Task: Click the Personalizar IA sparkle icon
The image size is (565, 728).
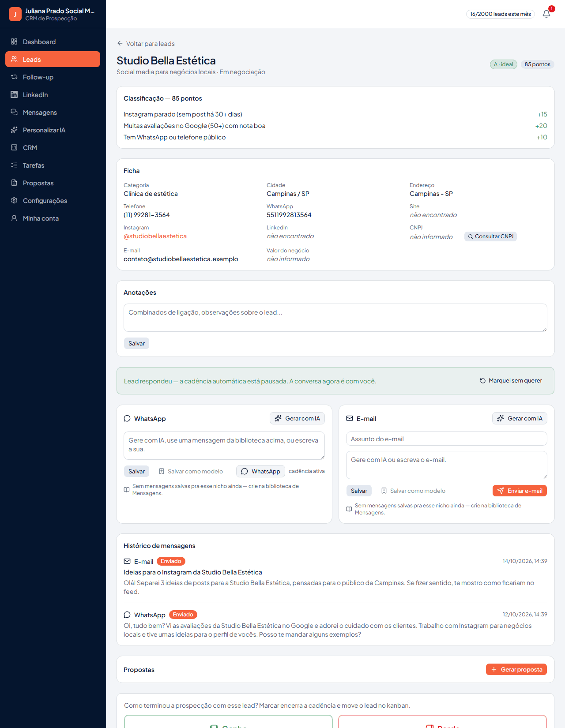Action: coord(14,130)
